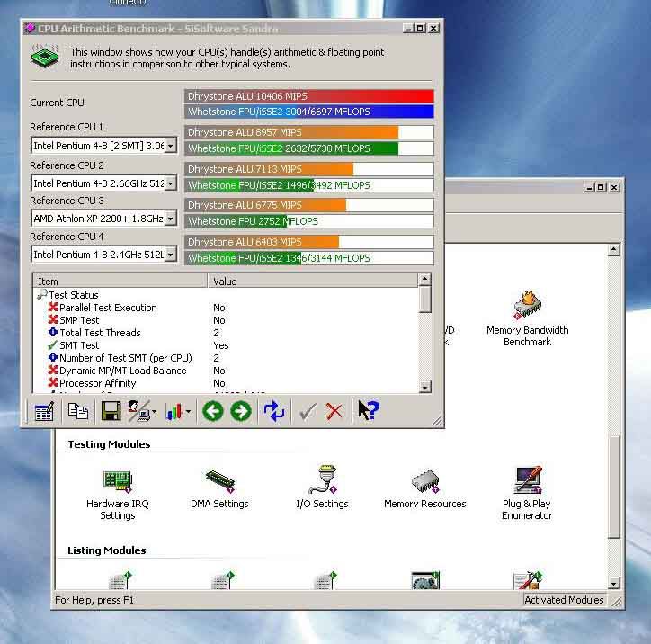Expand the Reference CPU 1 dropdown
This screenshot has width=651, height=644.
(170, 146)
